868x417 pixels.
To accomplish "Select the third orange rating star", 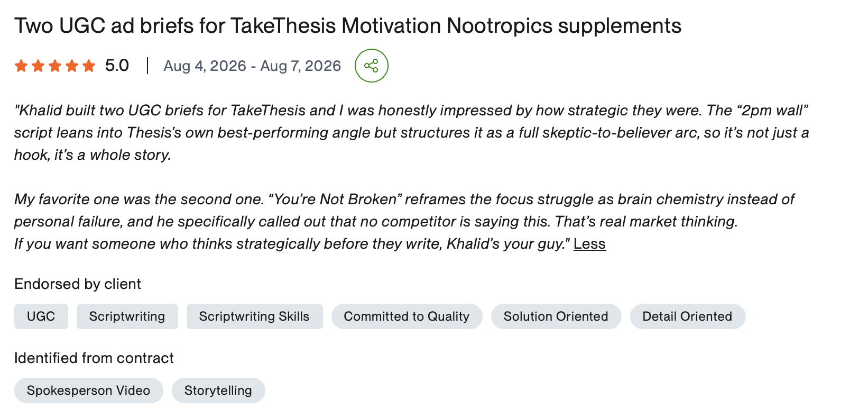I will pos(55,66).
